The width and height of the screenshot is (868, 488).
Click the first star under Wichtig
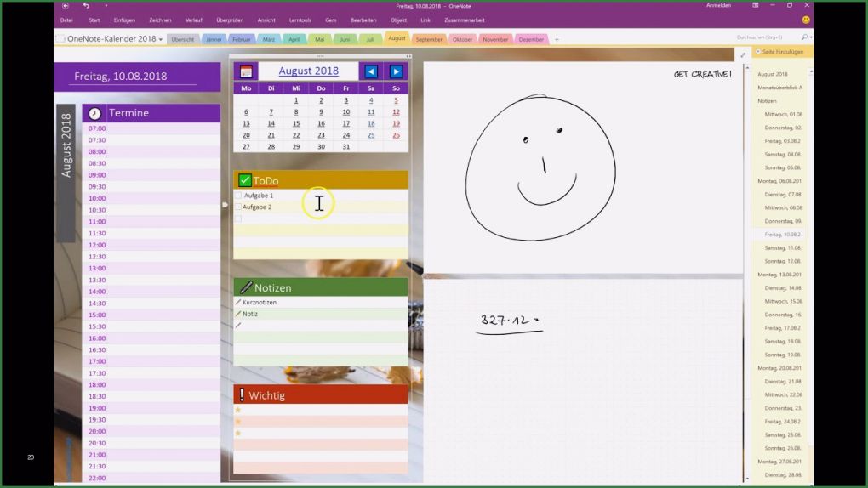[238, 410]
